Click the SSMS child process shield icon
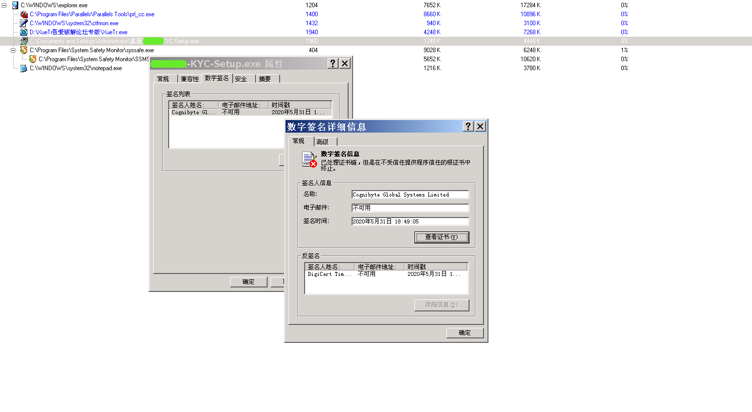 tap(33, 59)
